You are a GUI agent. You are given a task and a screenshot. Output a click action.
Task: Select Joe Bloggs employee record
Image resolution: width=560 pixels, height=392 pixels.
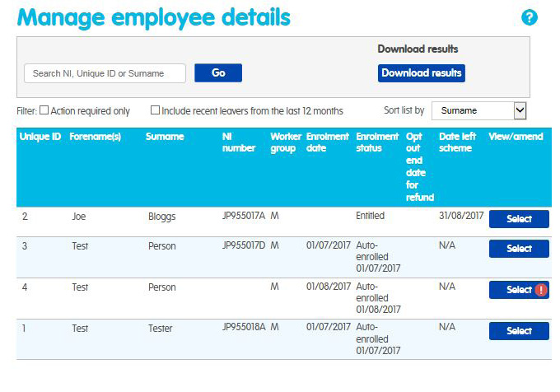(x=519, y=219)
